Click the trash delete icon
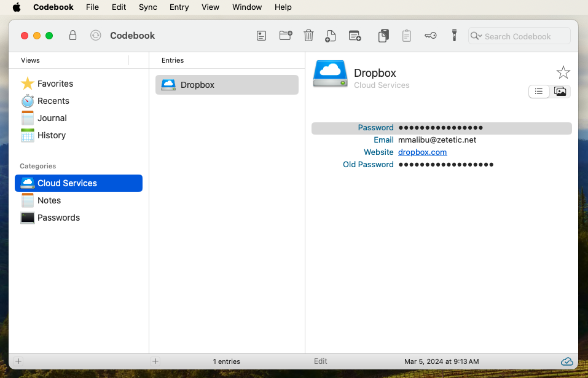The width and height of the screenshot is (588, 378). 308,35
